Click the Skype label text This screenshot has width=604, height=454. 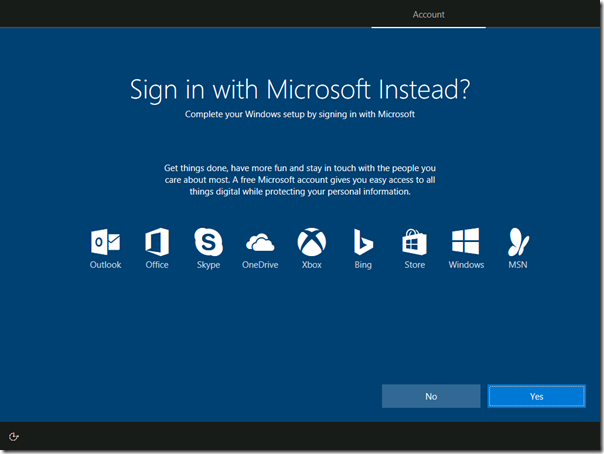point(208,265)
